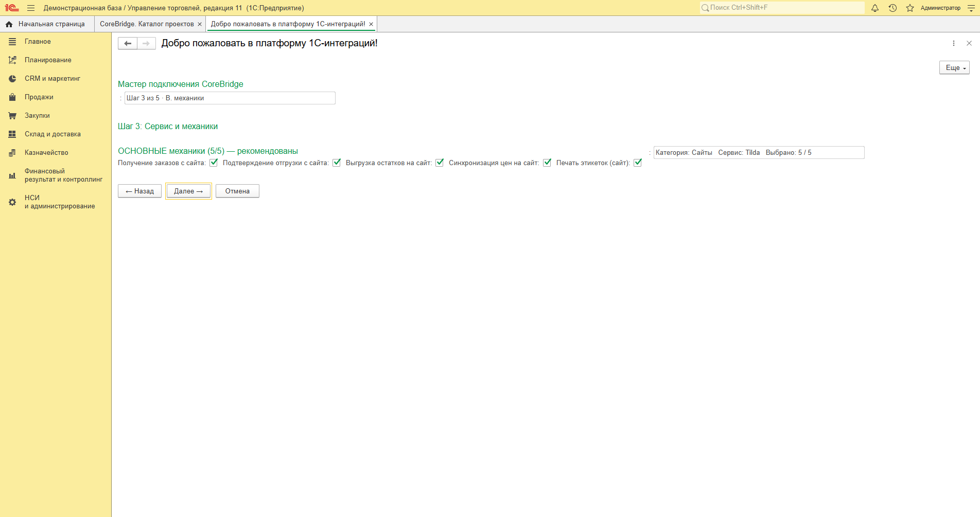
Task: Open service settings menu icon at top right
Action: click(971, 8)
